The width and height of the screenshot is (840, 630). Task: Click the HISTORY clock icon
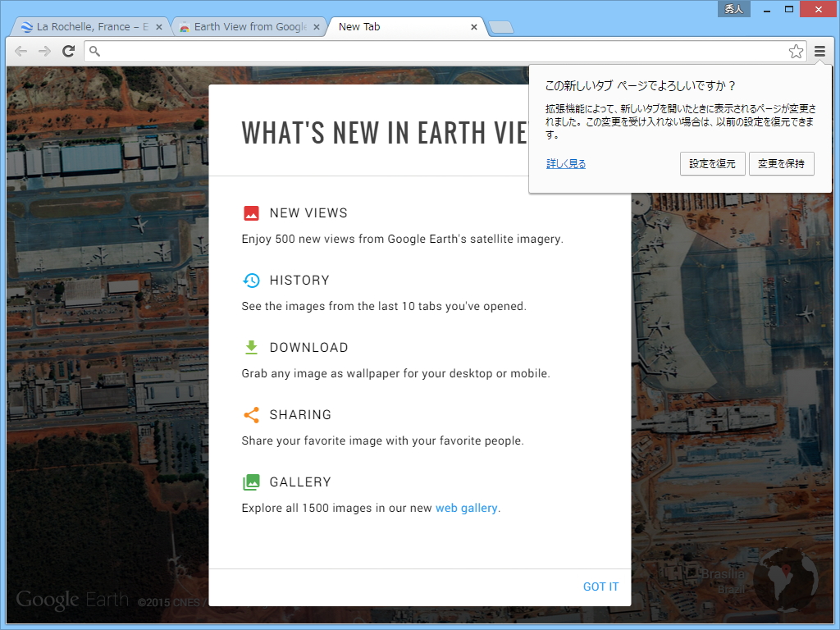click(252, 280)
